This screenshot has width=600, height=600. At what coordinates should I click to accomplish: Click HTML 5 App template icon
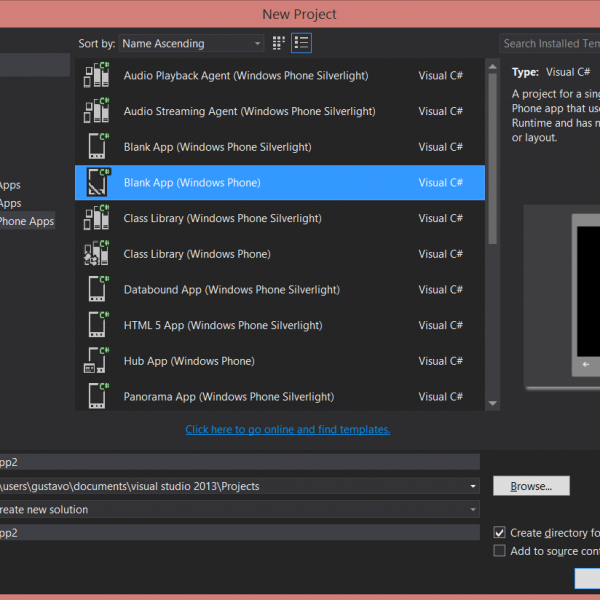coord(98,325)
